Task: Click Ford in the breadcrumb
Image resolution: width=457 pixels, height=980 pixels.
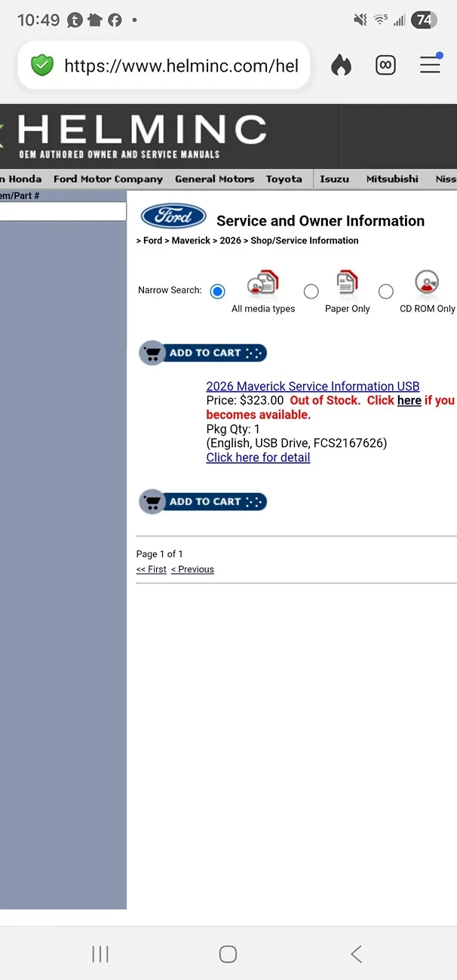Action: 152,241
